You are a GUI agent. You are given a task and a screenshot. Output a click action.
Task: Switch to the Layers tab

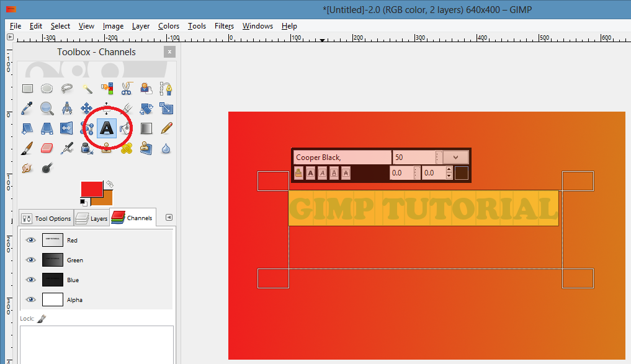92,218
